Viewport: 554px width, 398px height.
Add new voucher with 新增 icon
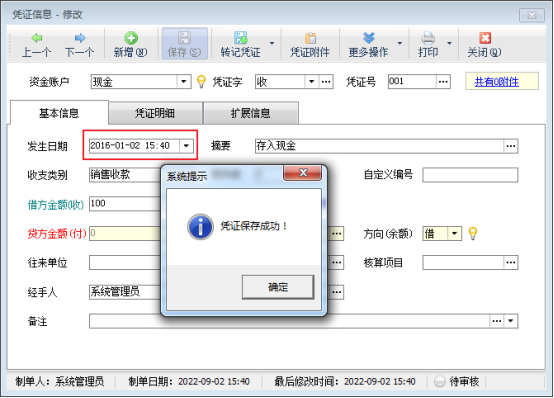[x=131, y=38]
